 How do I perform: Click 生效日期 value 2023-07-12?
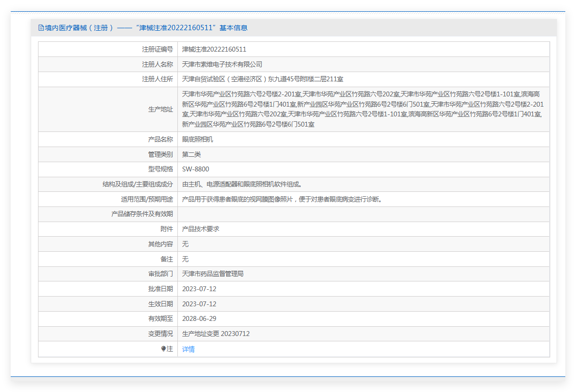(x=199, y=304)
